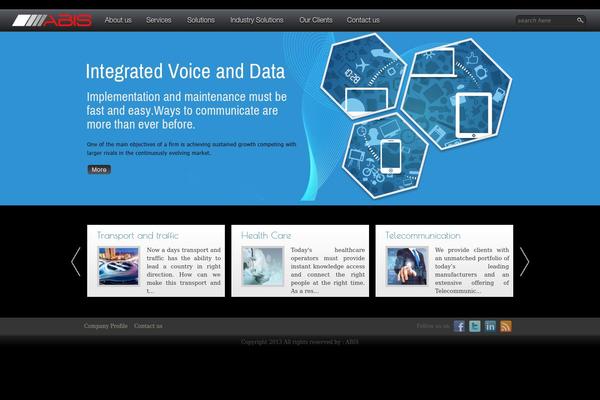
Task: Open the Health Care card title
Action: point(266,235)
